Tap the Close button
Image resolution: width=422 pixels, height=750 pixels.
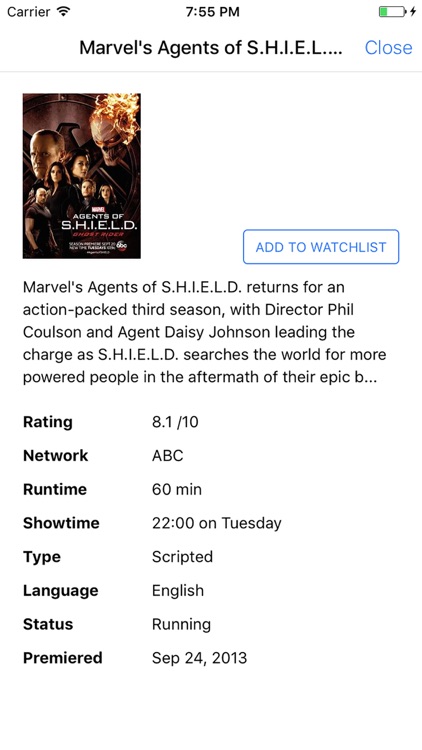click(388, 47)
